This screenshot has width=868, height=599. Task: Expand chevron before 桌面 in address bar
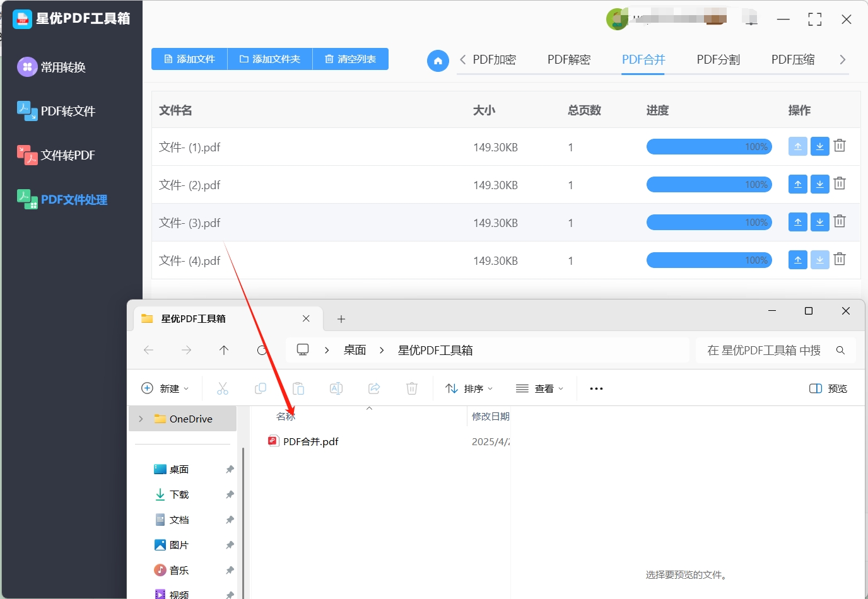(327, 350)
